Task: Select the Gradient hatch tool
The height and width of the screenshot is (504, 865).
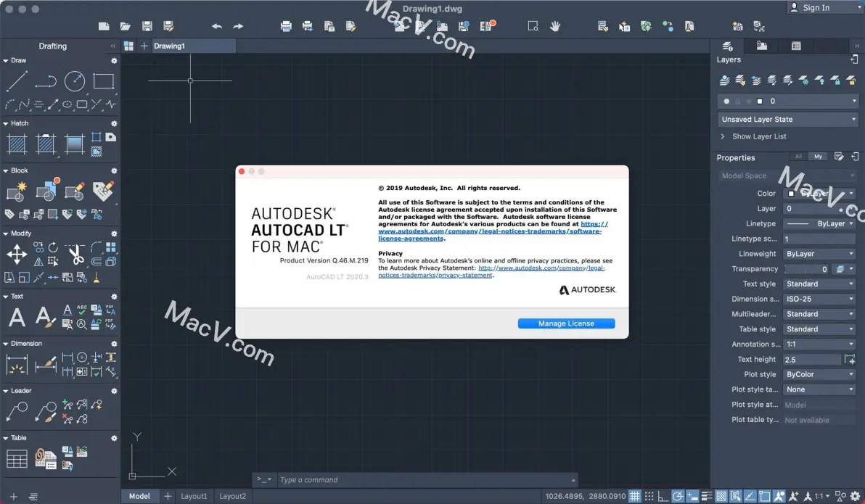Action: point(74,144)
